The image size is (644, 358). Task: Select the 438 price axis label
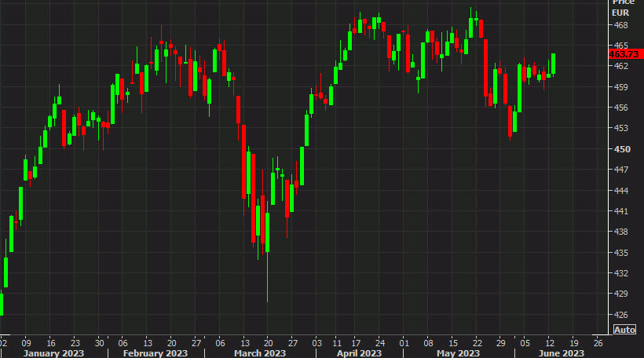pos(620,232)
